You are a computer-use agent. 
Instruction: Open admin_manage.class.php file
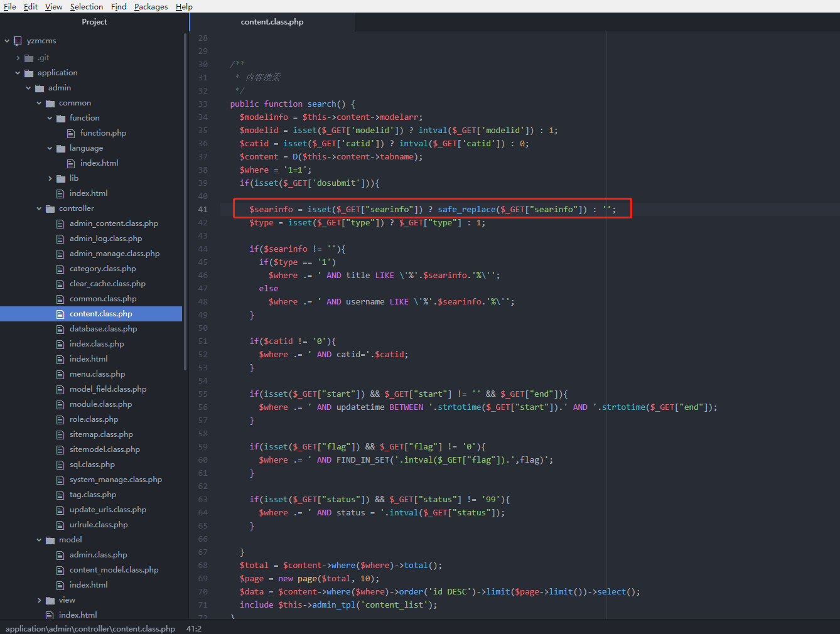114,254
